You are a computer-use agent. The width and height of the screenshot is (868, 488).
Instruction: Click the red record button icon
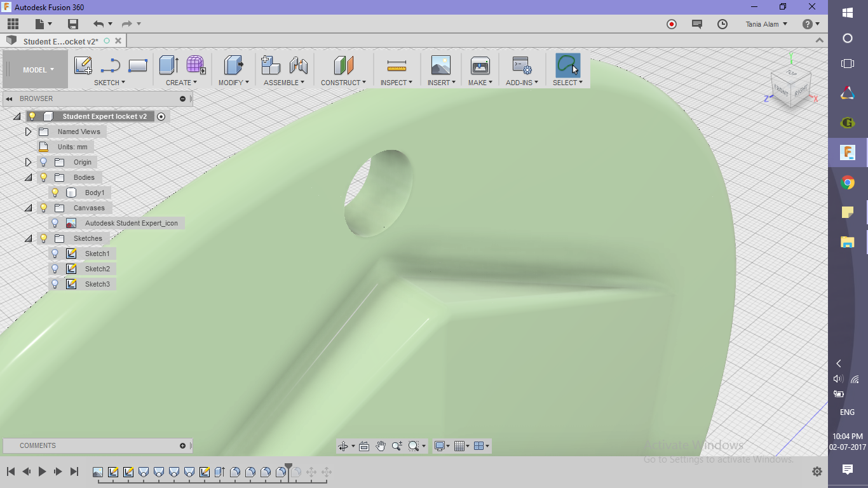672,24
